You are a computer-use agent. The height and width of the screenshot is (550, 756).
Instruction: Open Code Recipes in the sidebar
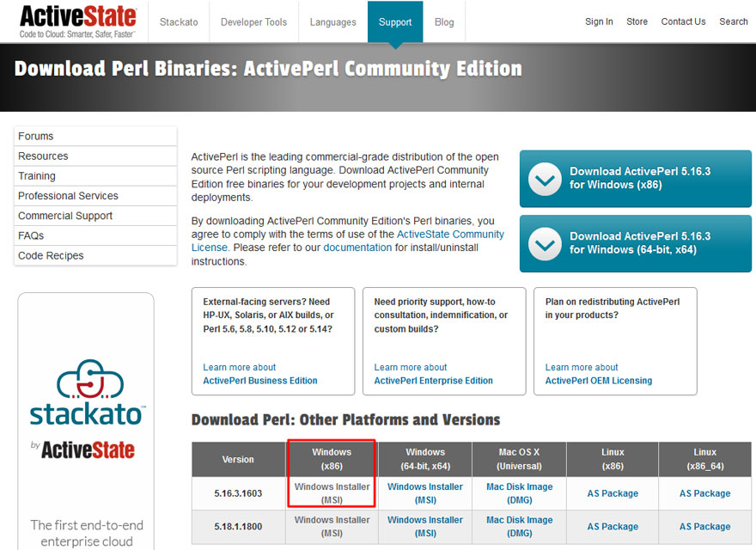(x=95, y=256)
